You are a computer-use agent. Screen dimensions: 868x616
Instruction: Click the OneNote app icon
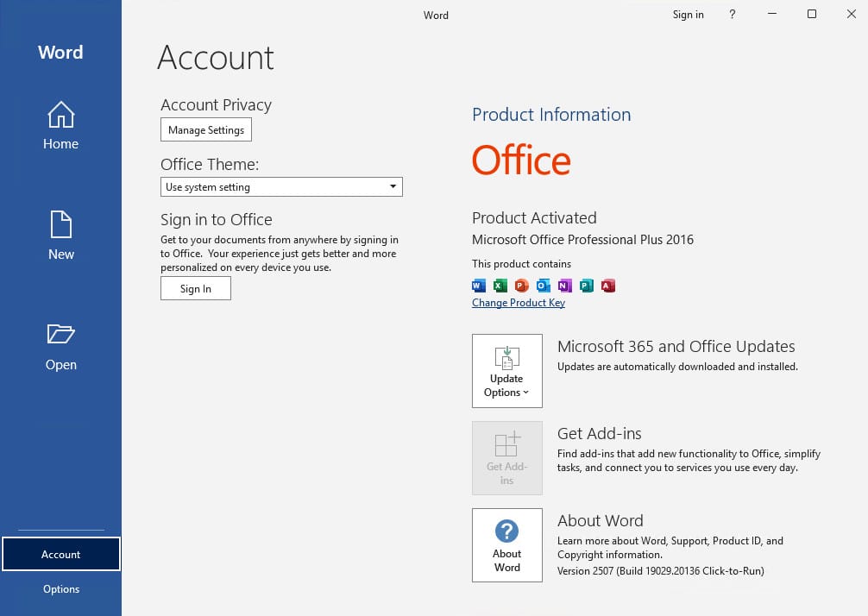coord(564,286)
